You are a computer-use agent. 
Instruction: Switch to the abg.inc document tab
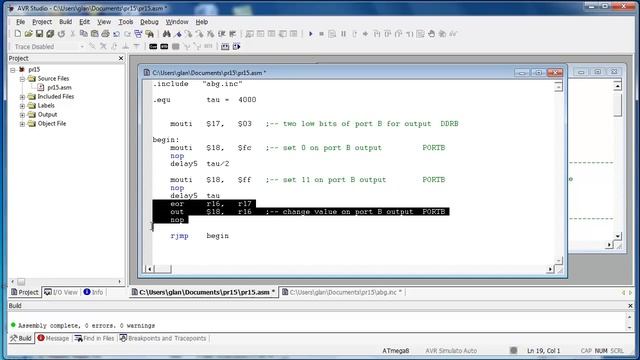[342, 292]
